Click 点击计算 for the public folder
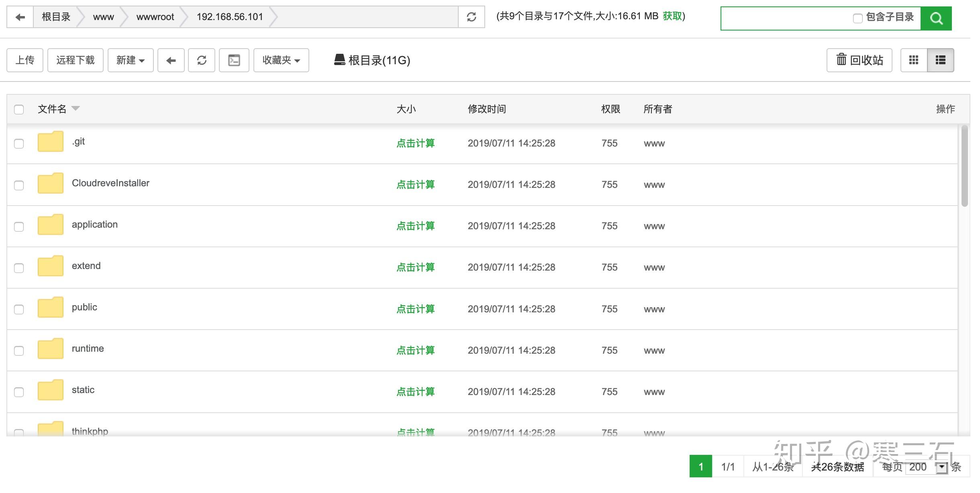 click(x=415, y=309)
